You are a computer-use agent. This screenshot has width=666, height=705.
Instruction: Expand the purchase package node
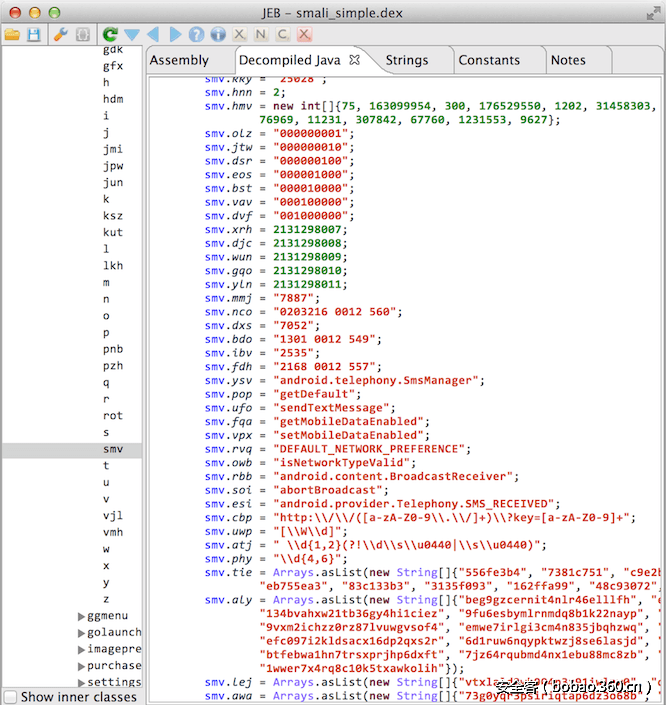81,666
